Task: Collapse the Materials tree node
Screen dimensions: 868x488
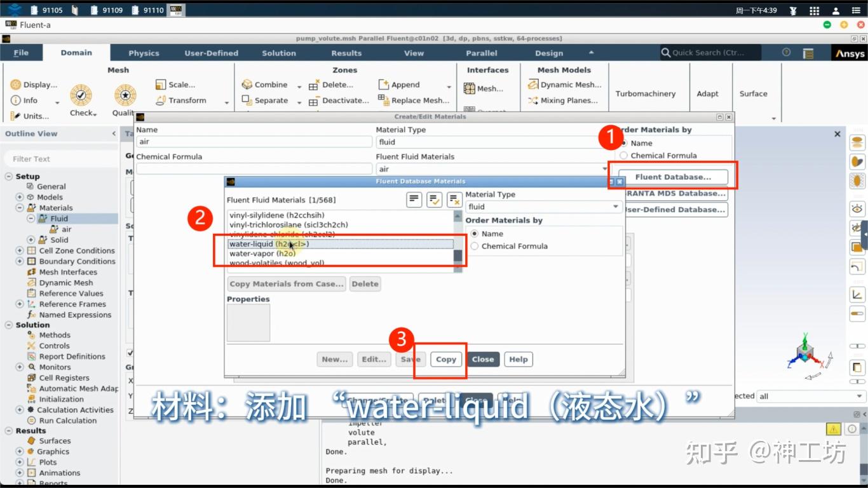Action: tap(20, 208)
